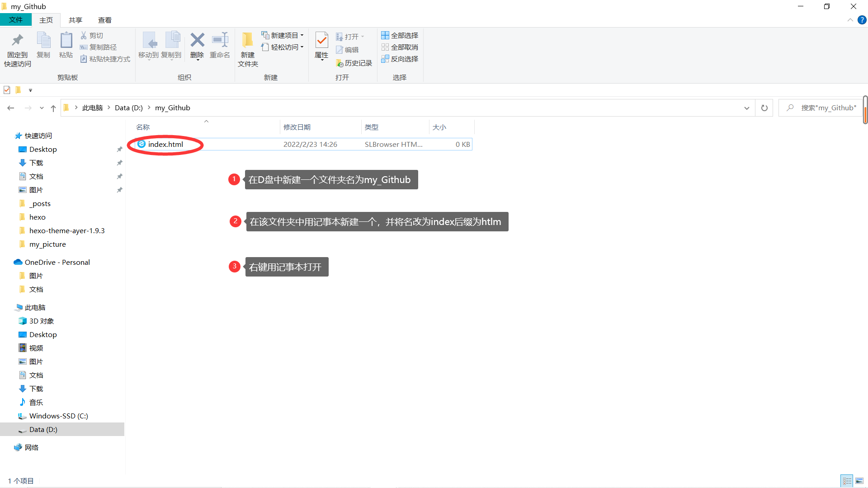The width and height of the screenshot is (868, 488).
Task: Open the Properties (属性) button
Action: click(321, 46)
